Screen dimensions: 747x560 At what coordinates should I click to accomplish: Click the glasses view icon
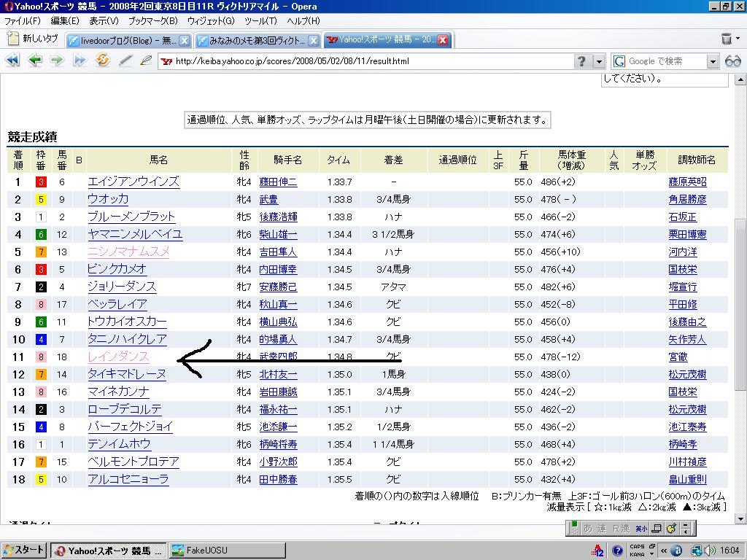coord(732,61)
